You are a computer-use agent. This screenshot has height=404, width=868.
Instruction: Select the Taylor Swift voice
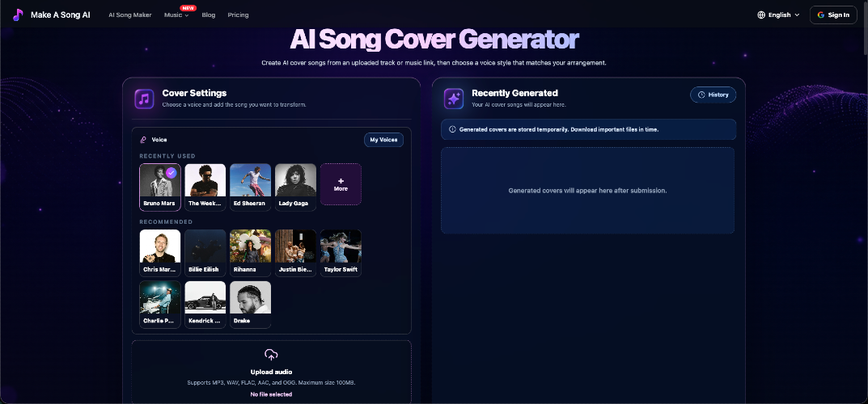pos(341,253)
